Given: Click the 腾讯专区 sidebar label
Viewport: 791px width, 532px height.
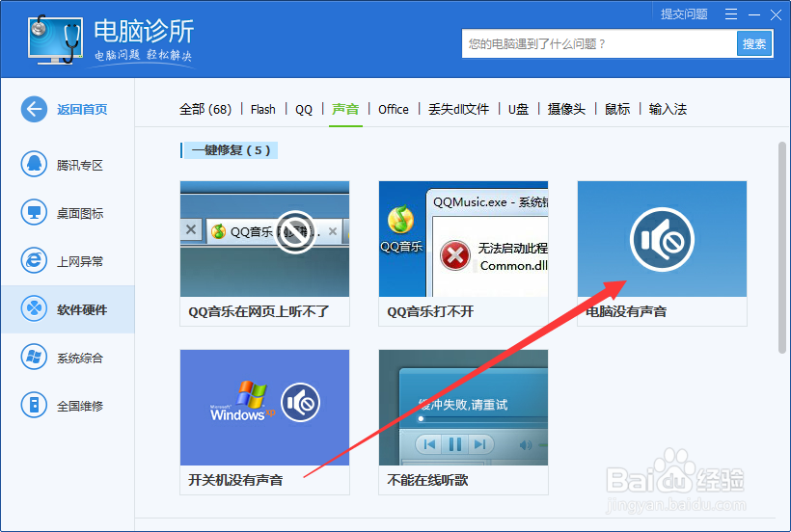Looking at the screenshot, I should tap(80, 165).
